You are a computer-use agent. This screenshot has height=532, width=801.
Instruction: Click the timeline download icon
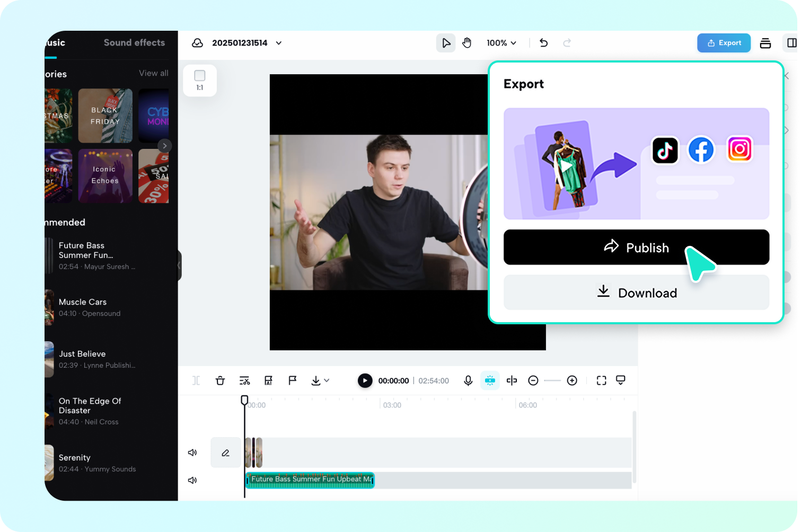pos(315,380)
